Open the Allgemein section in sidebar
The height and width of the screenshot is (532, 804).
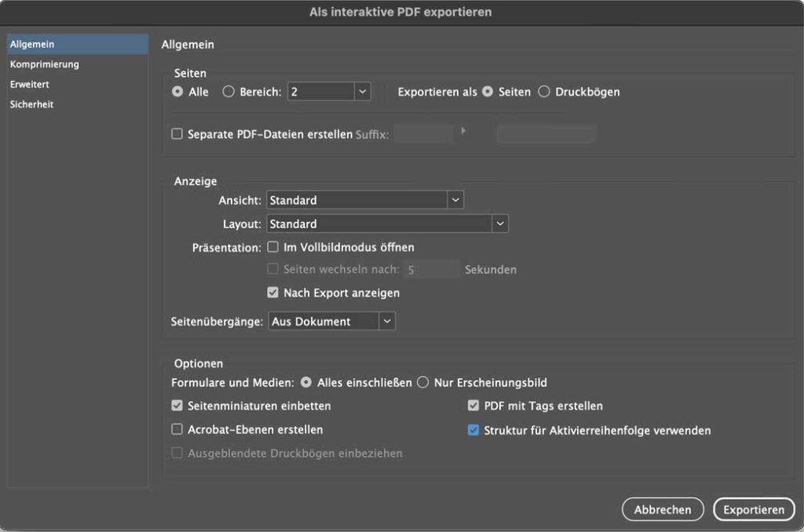click(78, 44)
